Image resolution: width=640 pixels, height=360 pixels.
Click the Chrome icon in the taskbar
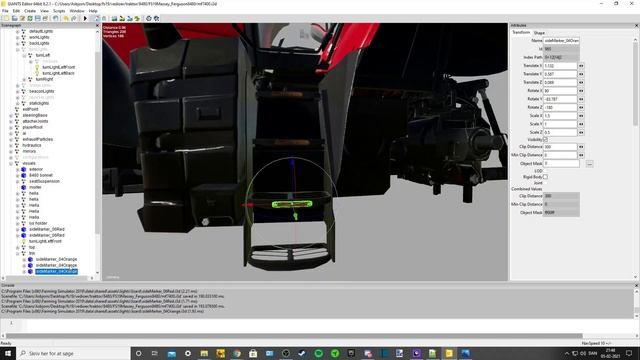pos(237,353)
